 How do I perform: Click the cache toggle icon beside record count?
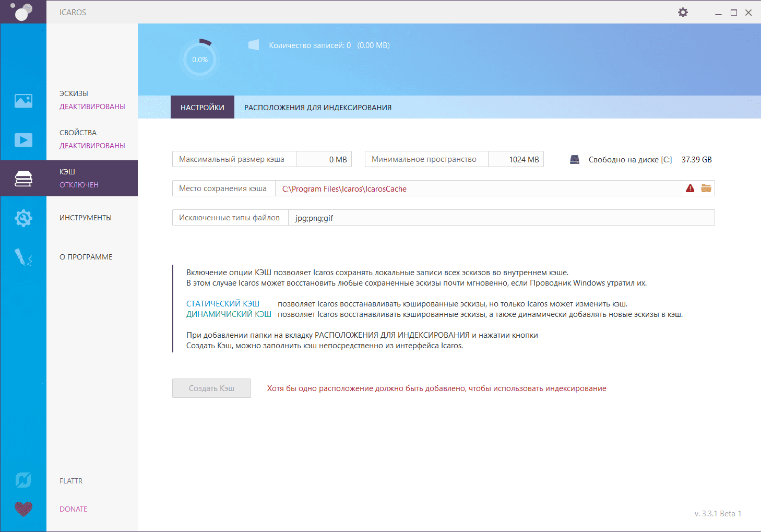click(254, 45)
